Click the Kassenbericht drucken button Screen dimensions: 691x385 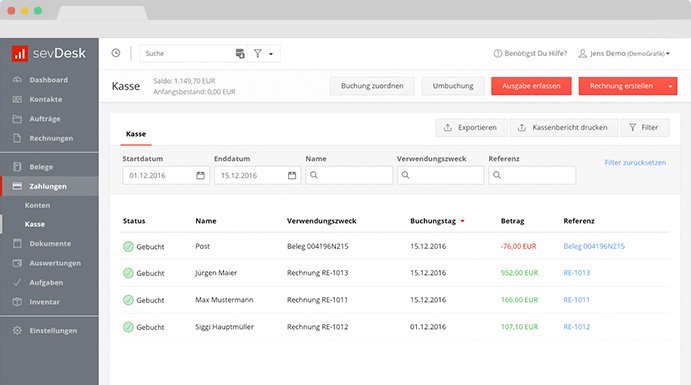(x=564, y=127)
